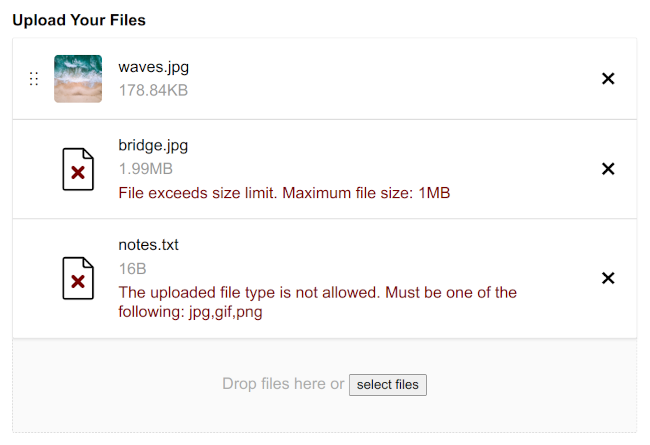
Task: Click the error file icon for bridge.jpg
Action: tap(78, 169)
